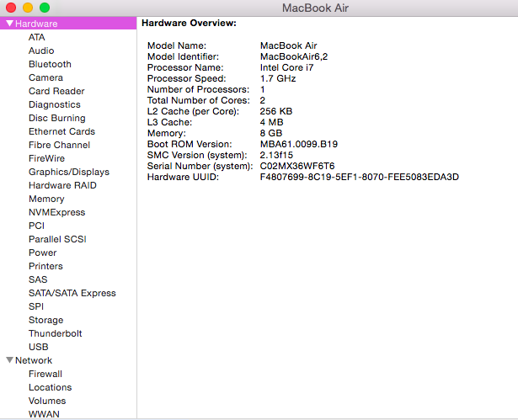The image size is (518, 420).
Task: Select serial number C02MX36WF6T6
Action: [297, 166]
